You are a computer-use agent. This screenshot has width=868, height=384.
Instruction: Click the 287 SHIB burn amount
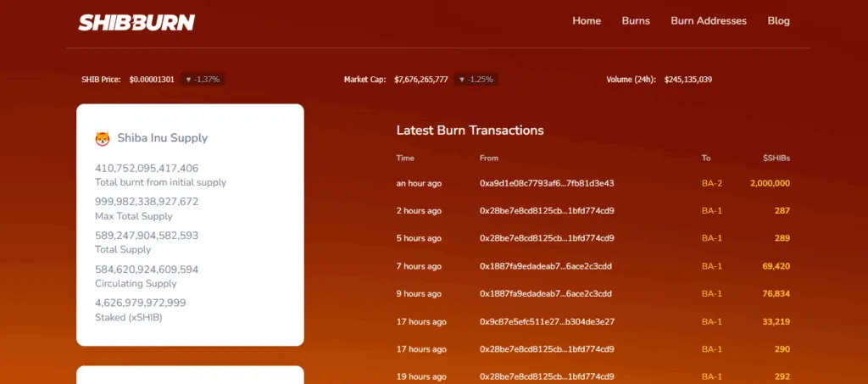click(x=782, y=211)
